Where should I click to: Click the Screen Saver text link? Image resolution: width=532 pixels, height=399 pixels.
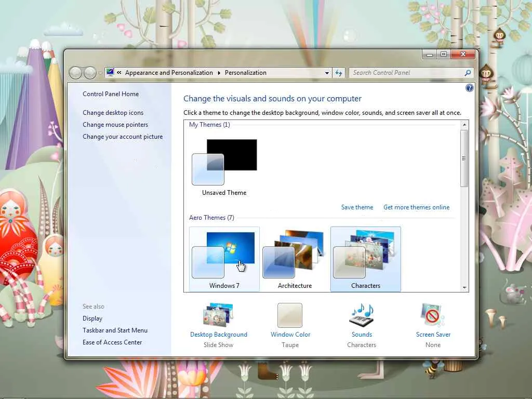433,335
